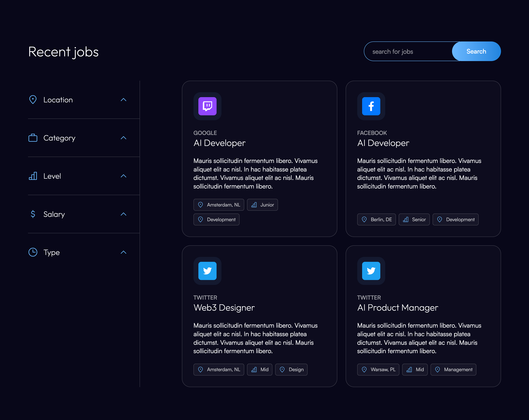Click pin icon in Warsaw, PL tag
The width and height of the screenshot is (529, 420).
[x=364, y=369]
